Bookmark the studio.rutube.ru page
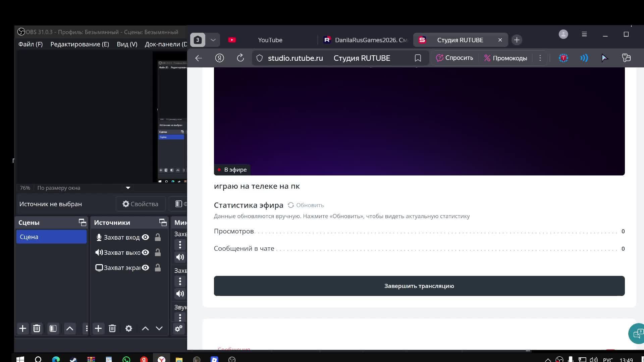Screen dimensions: 644x362 point(418,58)
